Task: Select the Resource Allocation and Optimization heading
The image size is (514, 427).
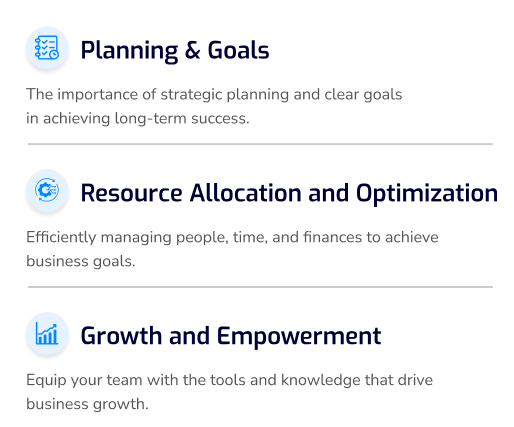Action: coord(289,193)
